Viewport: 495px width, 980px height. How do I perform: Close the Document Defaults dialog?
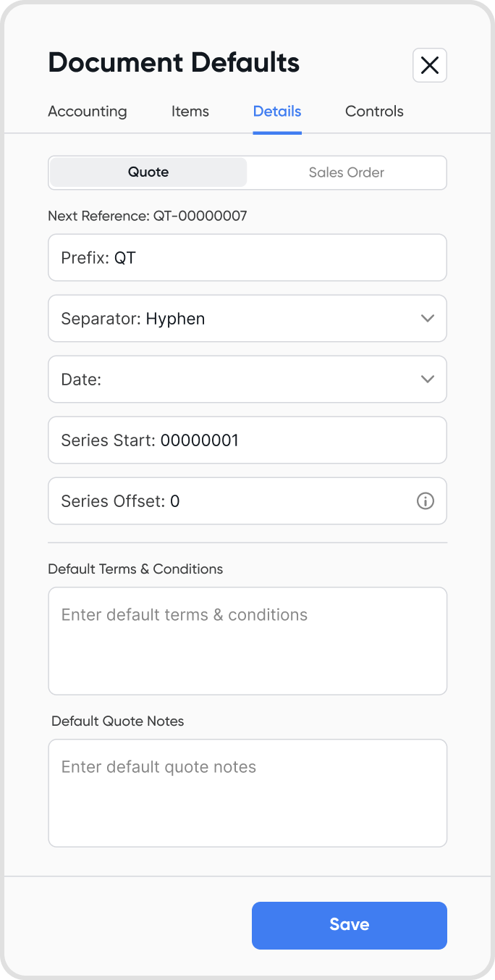429,65
